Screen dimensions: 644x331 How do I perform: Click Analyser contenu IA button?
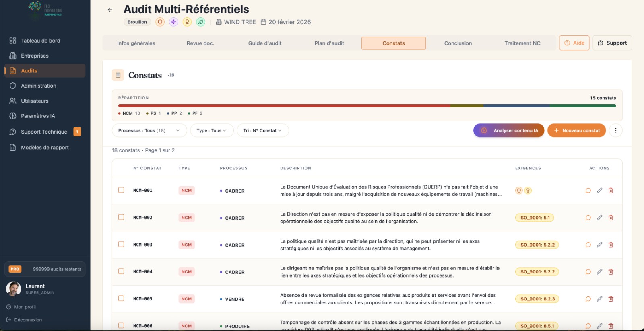(x=509, y=130)
